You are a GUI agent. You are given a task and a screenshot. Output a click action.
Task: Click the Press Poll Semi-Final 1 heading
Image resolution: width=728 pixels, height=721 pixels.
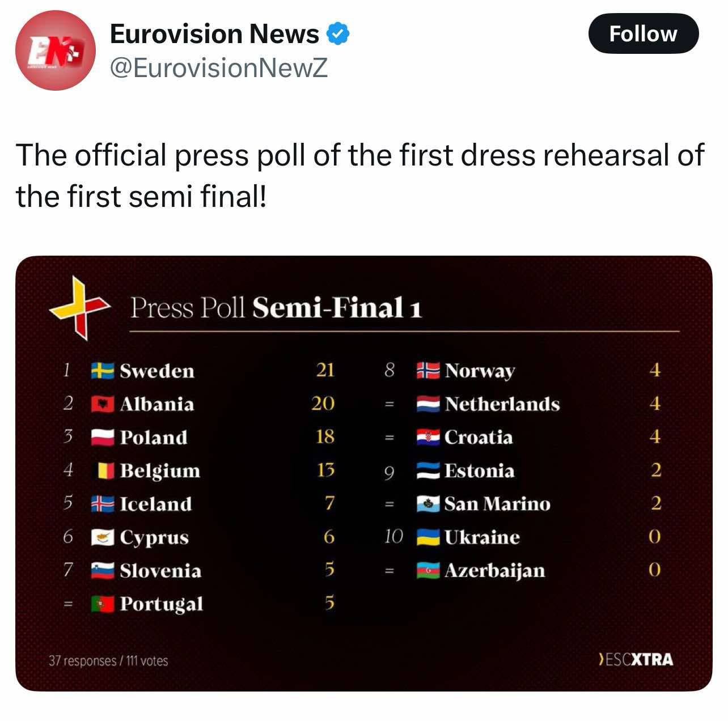pyautogui.click(x=277, y=308)
